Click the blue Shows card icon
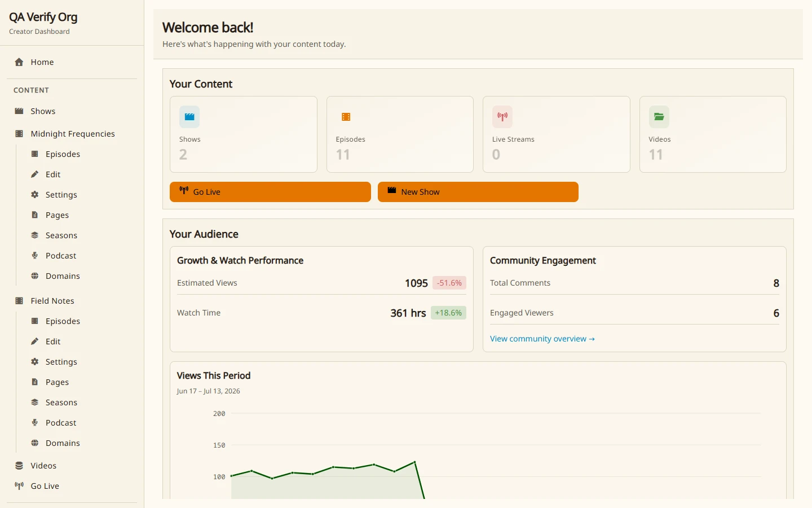This screenshot has height=508, width=812. click(189, 117)
